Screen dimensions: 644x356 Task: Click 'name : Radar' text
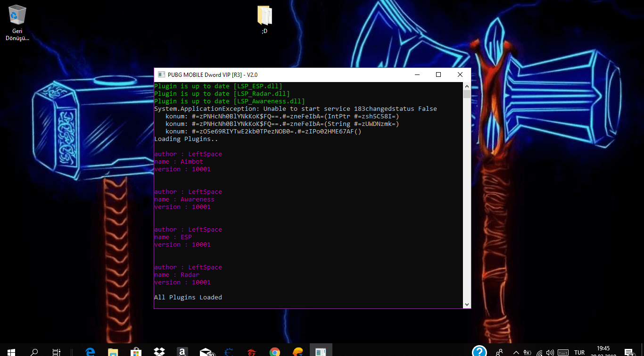click(177, 275)
